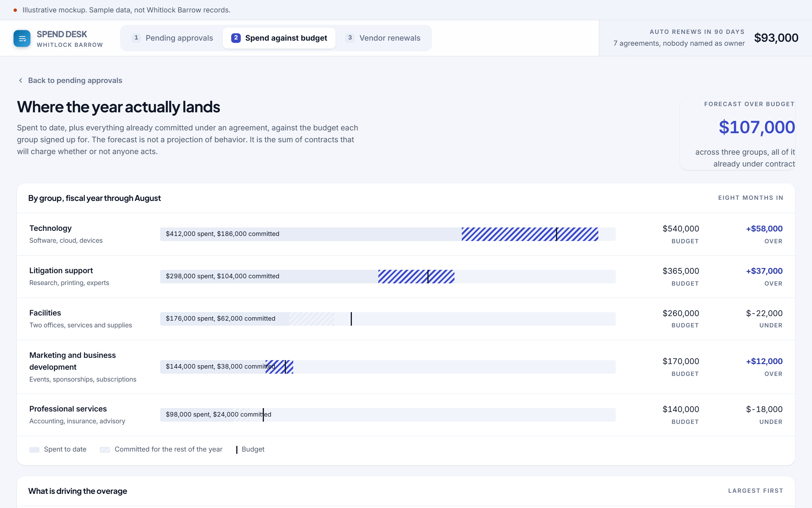Select the Technology group name

tap(50, 229)
